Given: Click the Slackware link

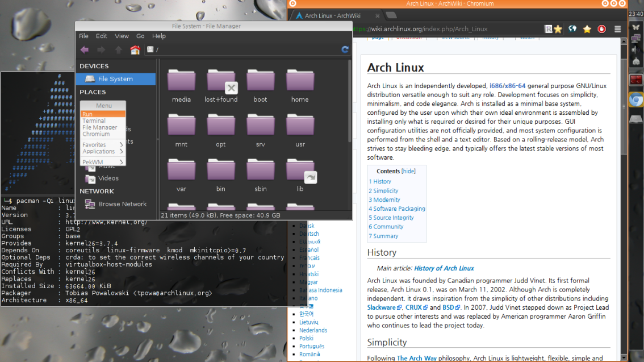Looking at the screenshot, I should point(382,307).
